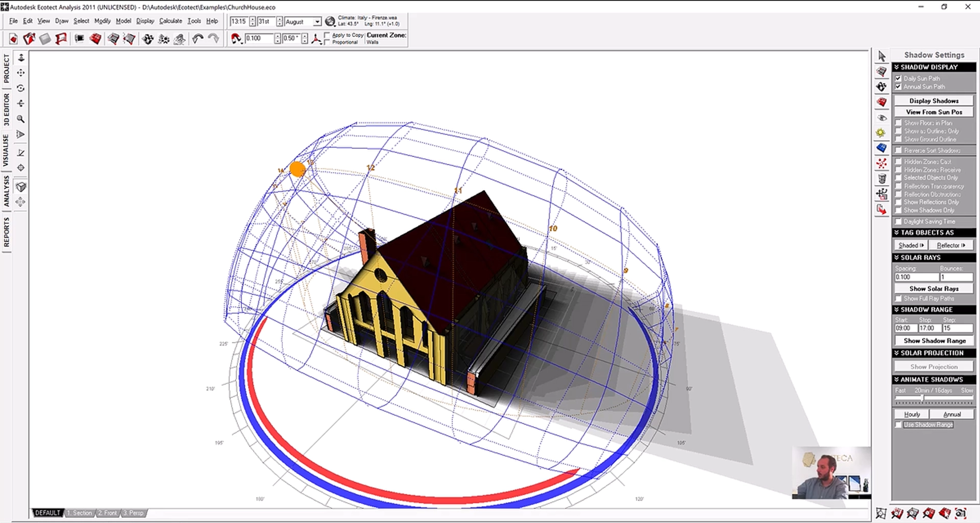Click the Hourly animation button

(912, 414)
